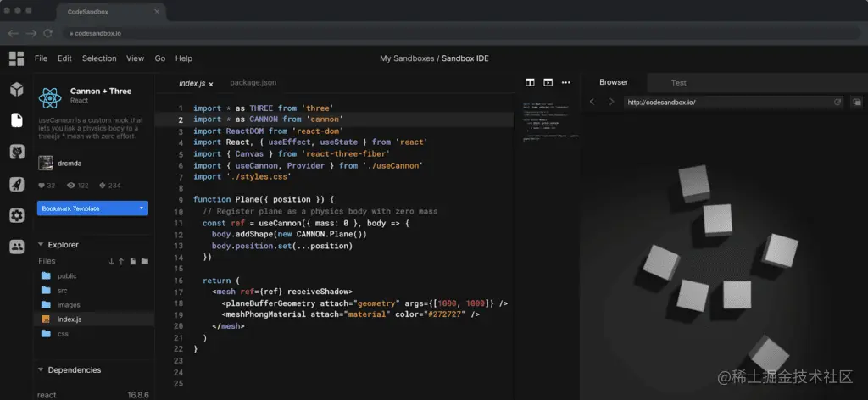The width and height of the screenshot is (868, 400).
Task: Close the index.js editor tab
Action: point(211,84)
